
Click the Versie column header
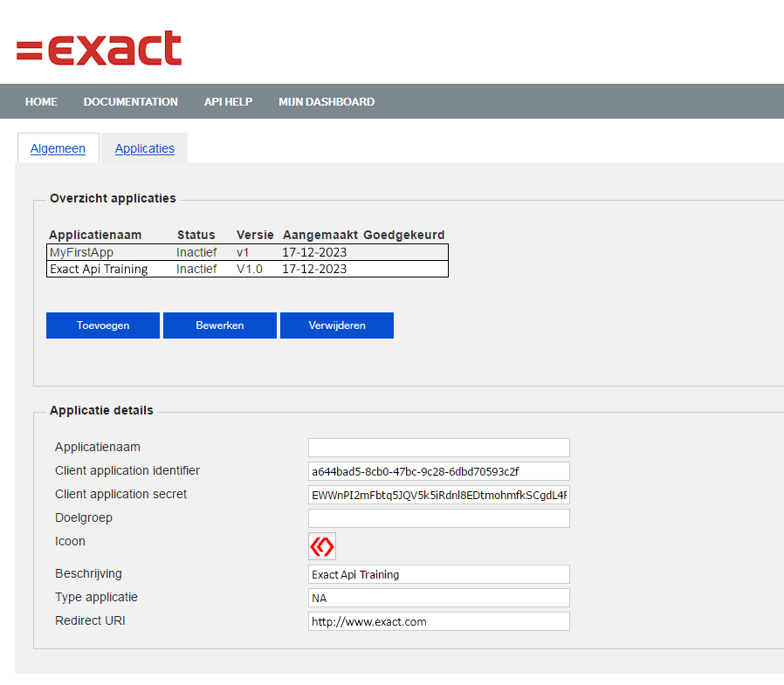pos(255,235)
